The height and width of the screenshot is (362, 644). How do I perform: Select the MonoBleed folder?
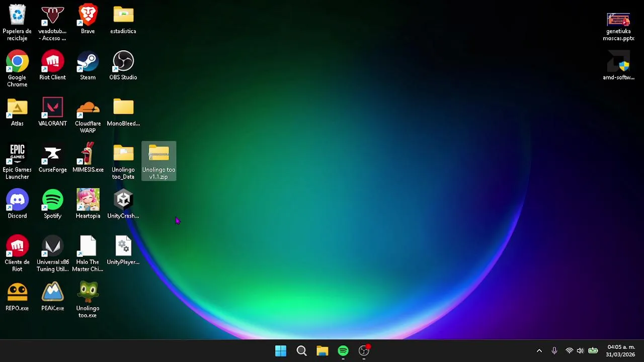pos(123,112)
